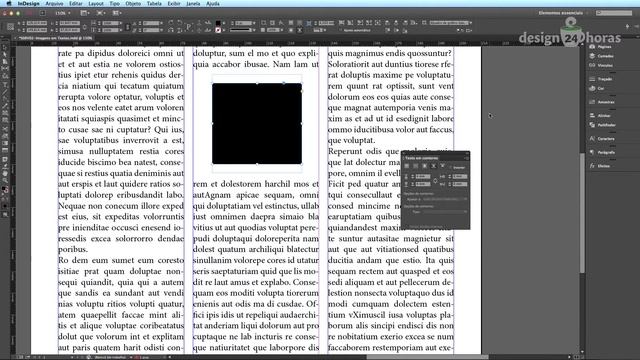
Task: Open the Janela menu
Action: coord(193,3)
